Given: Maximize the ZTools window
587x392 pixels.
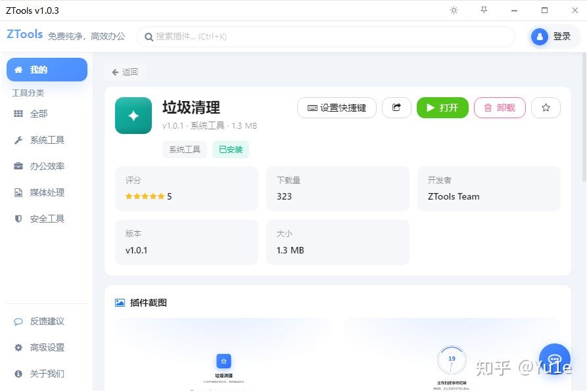Looking at the screenshot, I should [545, 11].
